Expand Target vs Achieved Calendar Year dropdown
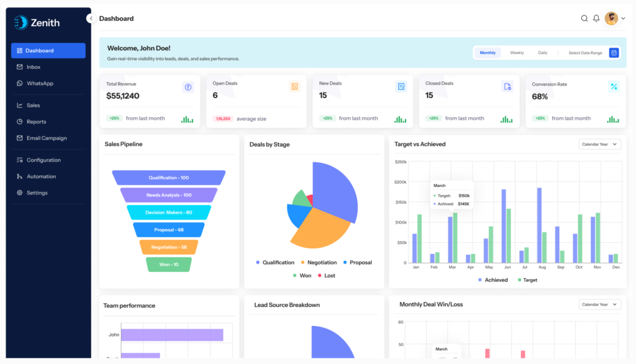This screenshot has height=364, width=636. 599,145
